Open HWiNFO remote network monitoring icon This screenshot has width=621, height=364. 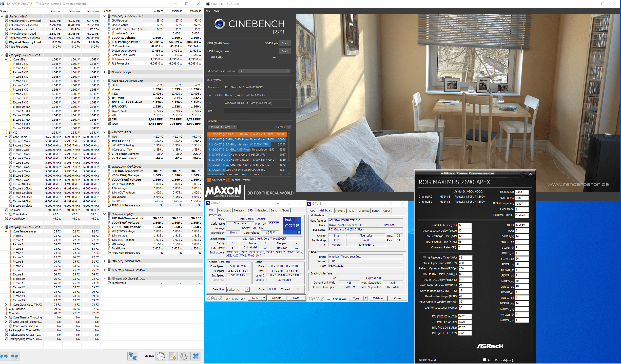pyautogui.click(x=132, y=356)
